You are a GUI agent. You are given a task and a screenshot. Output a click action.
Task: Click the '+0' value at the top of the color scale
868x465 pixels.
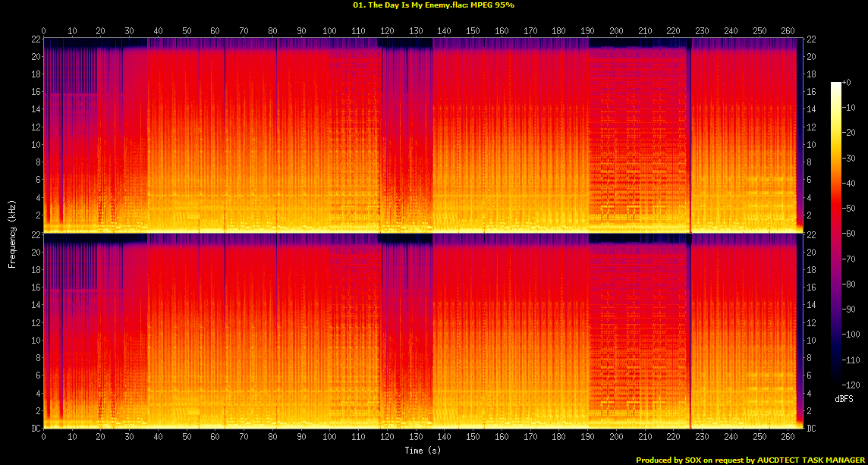[848, 83]
